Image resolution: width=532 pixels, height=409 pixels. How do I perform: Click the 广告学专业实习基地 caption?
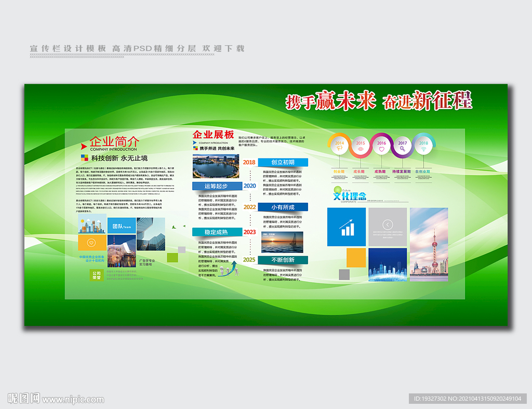(x=147, y=263)
